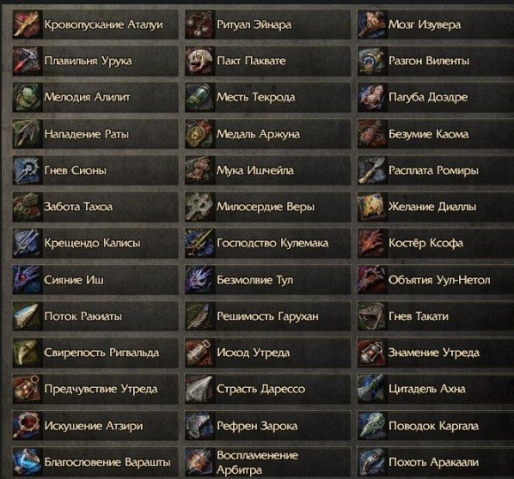Click the Цитадель Ахна row
514x479 pixels.
(436, 389)
